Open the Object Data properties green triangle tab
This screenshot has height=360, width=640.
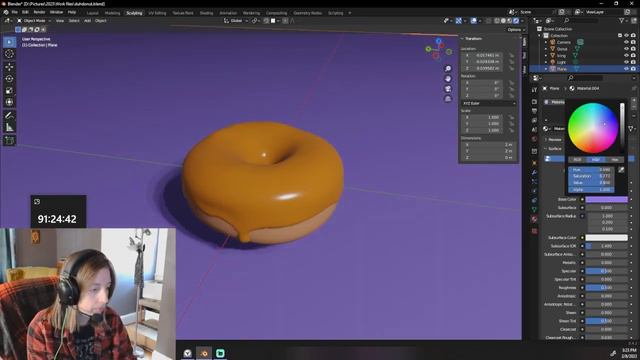[534, 209]
